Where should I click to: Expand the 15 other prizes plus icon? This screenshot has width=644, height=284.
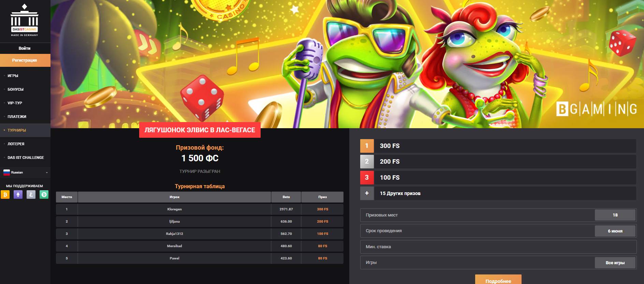pos(367,193)
